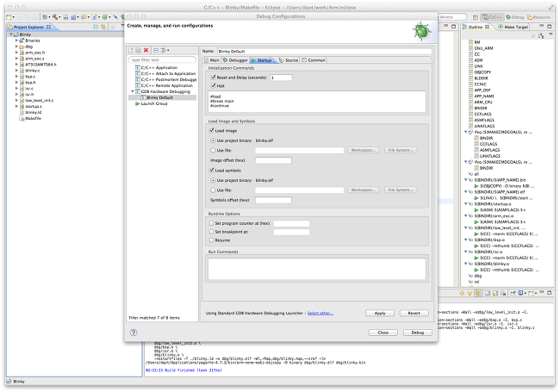The width and height of the screenshot is (560, 392).
Task: Open the Common tab
Action: pos(314,60)
